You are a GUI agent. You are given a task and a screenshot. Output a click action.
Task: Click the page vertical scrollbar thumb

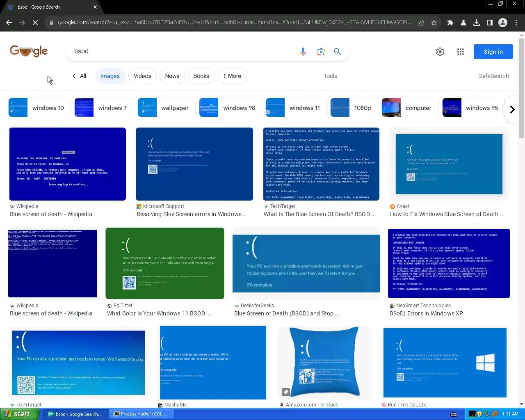click(521, 88)
